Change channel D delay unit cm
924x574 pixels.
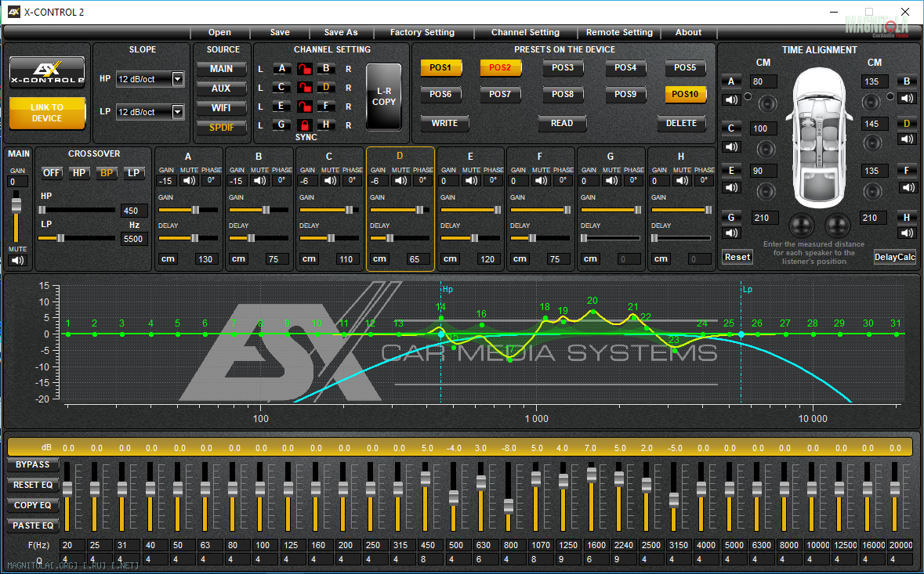(379, 259)
